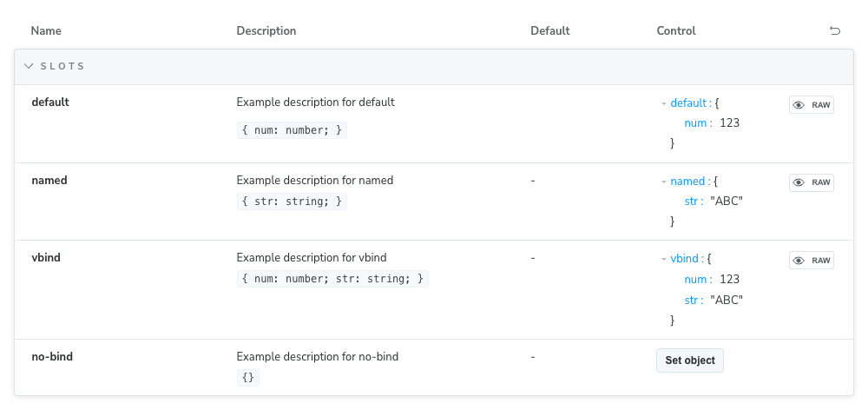The width and height of the screenshot is (868, 410).
Task: Edit the named str value "ABC"
Action: [727, 202]
